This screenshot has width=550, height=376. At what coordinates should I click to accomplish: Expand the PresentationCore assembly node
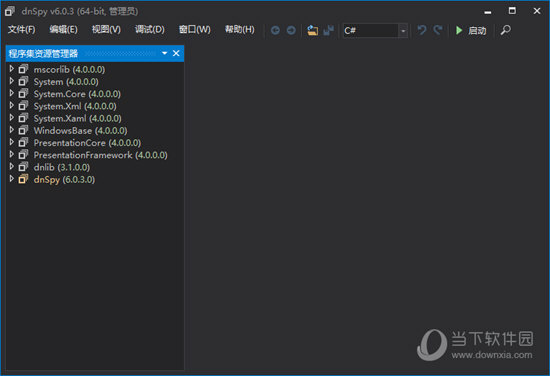click(12, 142)
